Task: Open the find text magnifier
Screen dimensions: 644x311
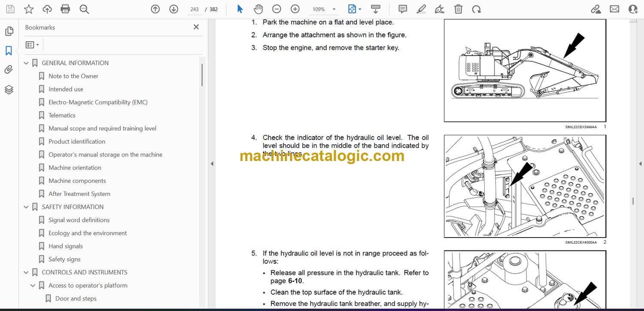Action: [x=84, y=9]
